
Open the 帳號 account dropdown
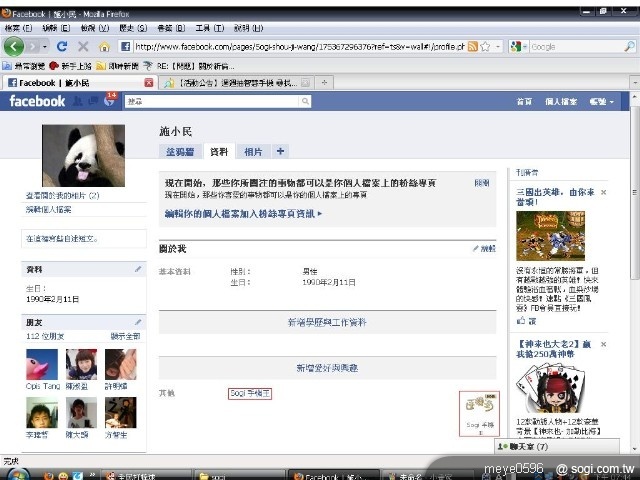click(600, 102)
